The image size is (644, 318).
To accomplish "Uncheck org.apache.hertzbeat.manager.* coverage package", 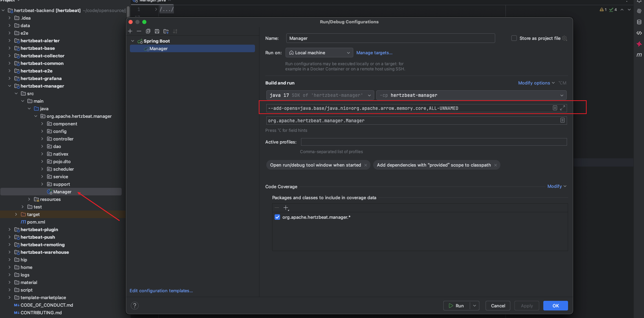I will click(x=277, y=217).
